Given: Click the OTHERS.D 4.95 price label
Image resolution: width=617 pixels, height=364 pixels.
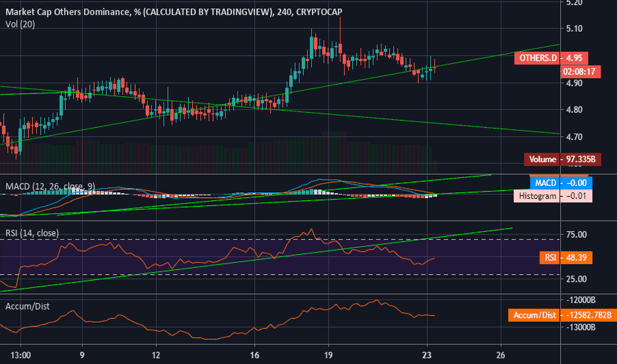Looking at the screenshot, I should point(551,58).
